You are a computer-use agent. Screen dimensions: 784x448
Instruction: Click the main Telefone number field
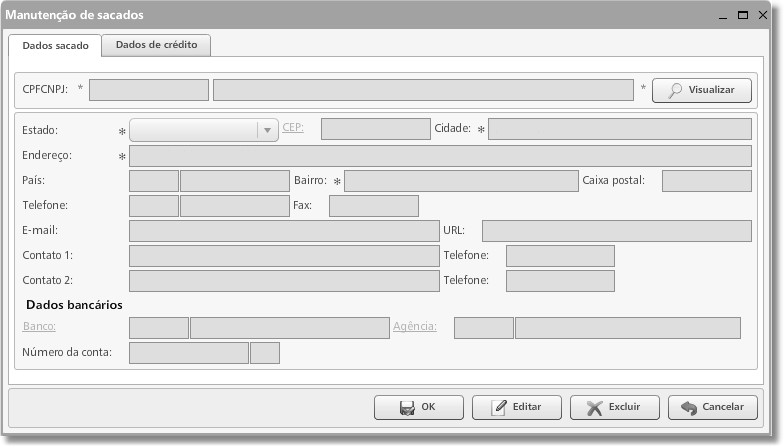[x=235, y=206]
